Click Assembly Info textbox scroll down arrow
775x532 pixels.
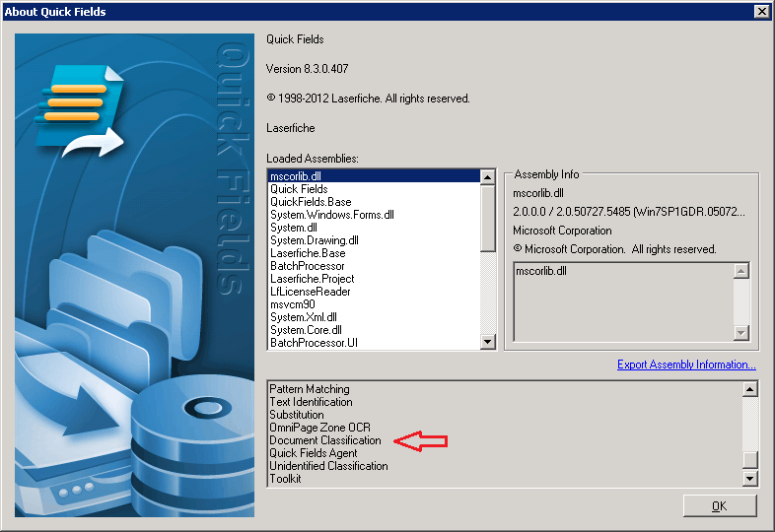[x=740, y=333]
